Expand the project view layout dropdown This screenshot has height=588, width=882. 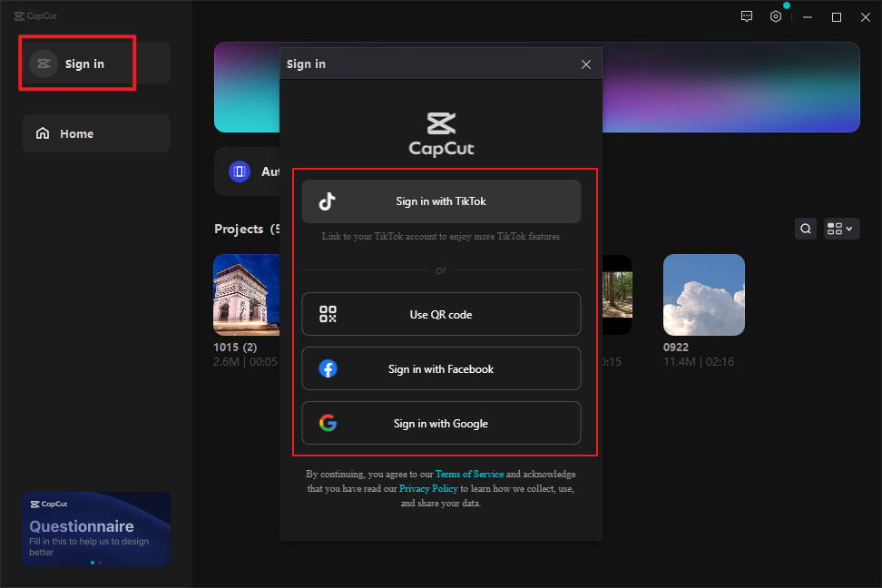click(x=841, y=229)
